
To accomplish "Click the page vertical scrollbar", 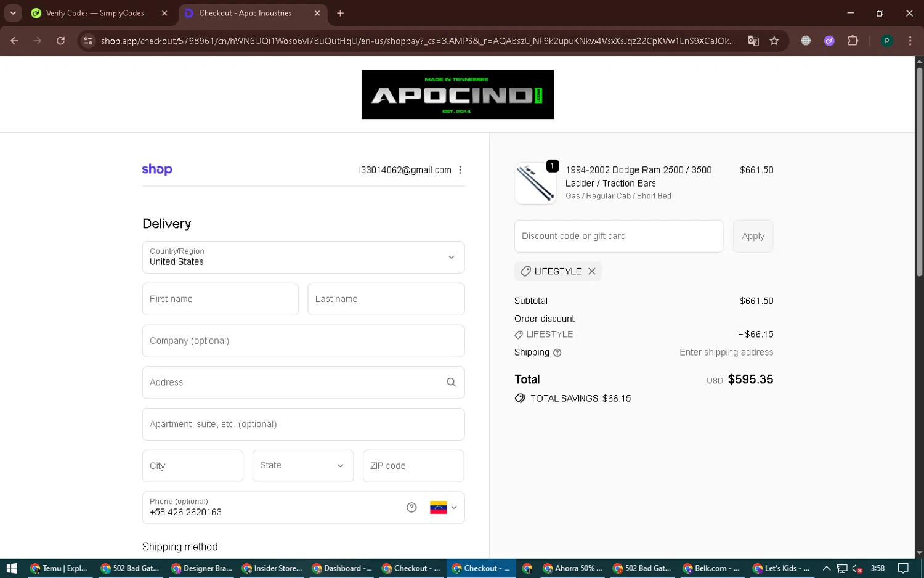I will tap(919, 173).
